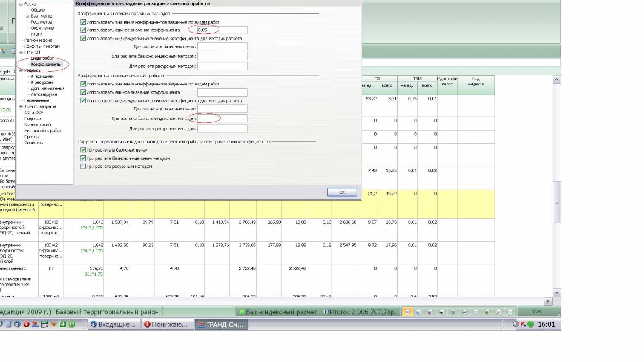Expand the Баз. метод tree node
This screenshot has height=362, width=644.
(27, 16)
